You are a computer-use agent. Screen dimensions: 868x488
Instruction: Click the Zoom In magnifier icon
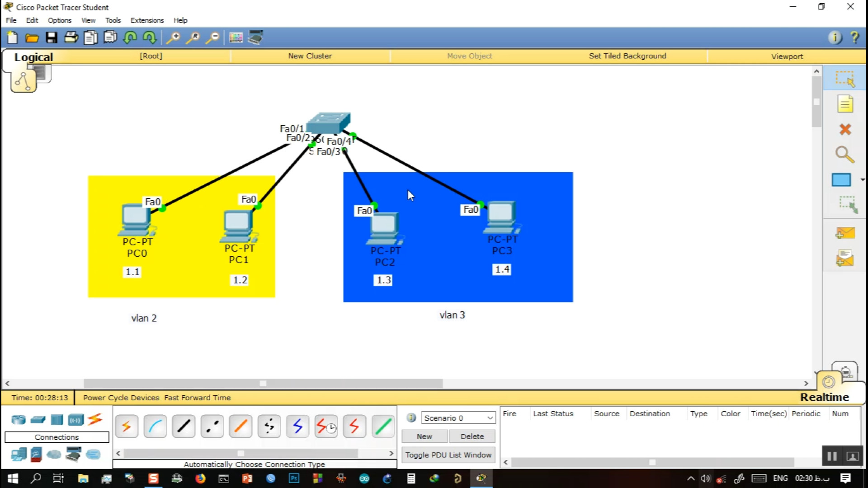(173, 38)
